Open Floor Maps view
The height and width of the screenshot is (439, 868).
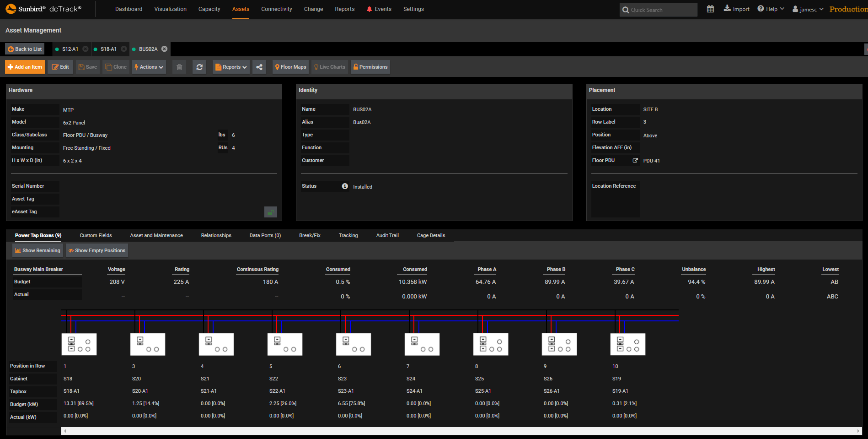(290, 67)
